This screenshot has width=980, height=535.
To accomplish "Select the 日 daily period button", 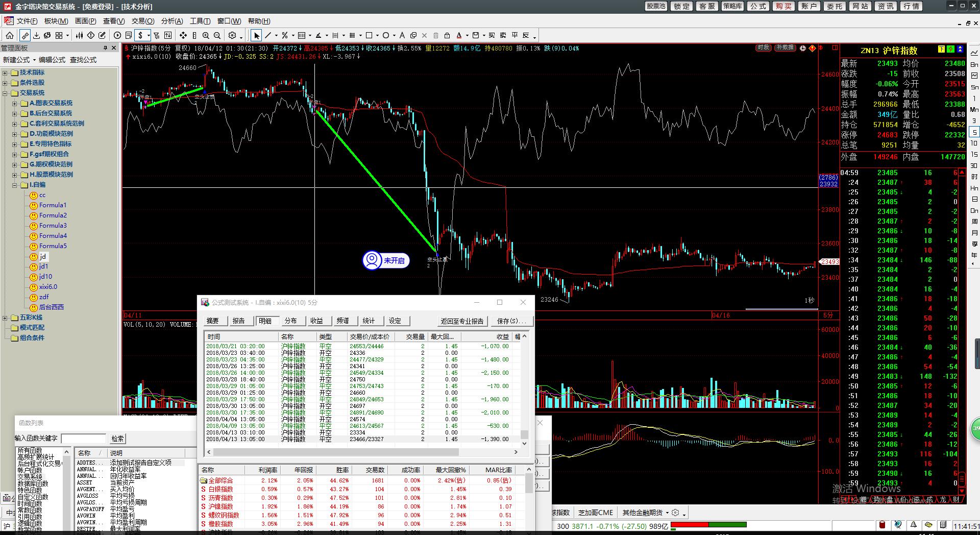I will tap(974, 199).
